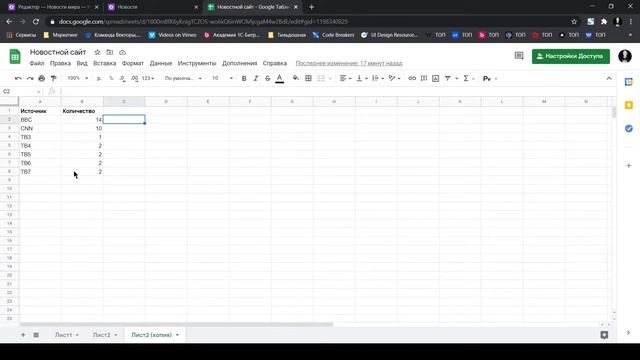Open the font size 10 dropdown
The width and height of the screenshot is (640, 360).
[x=222, y=78]
